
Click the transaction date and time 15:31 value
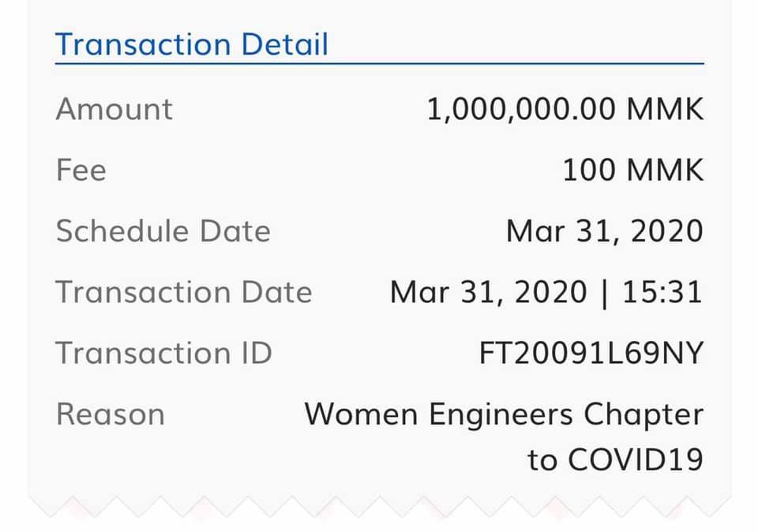tap(546, 293)
